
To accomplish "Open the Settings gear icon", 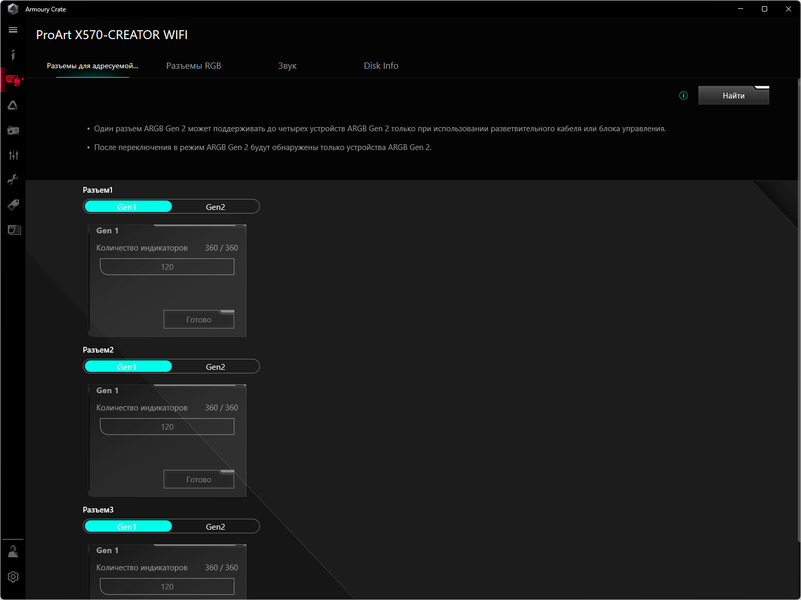I will click(x=13, y=577).
